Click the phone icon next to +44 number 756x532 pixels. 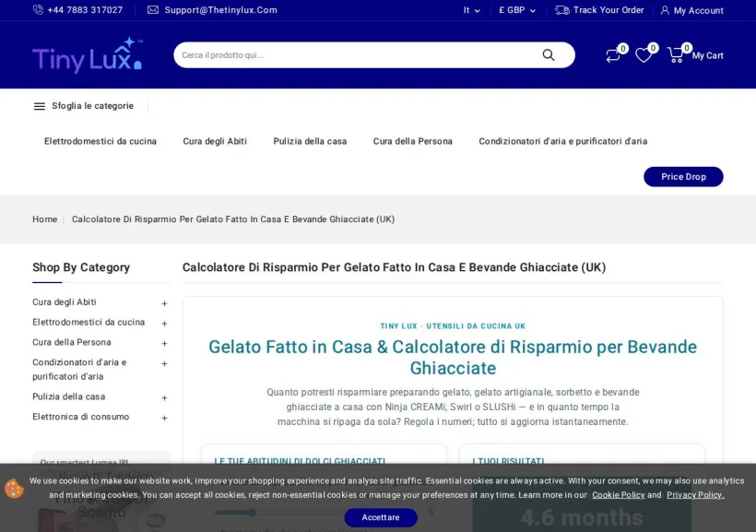38,9
